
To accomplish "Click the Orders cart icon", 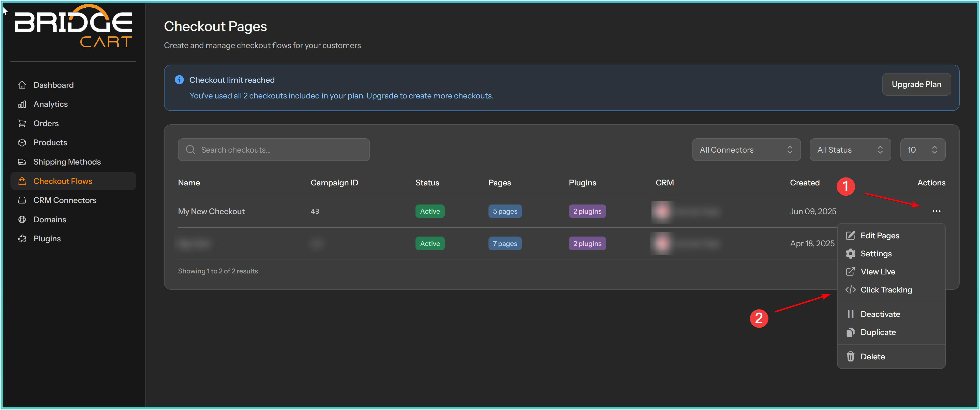I will 22,123.
